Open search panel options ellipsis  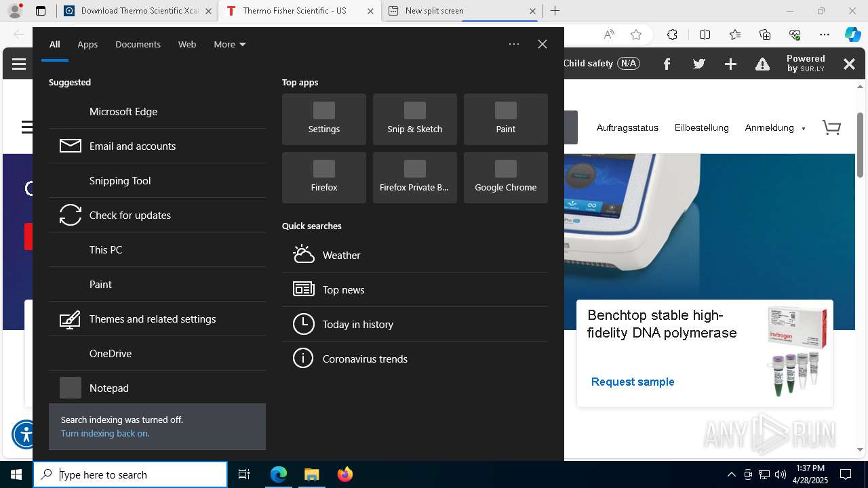point(514,44)
